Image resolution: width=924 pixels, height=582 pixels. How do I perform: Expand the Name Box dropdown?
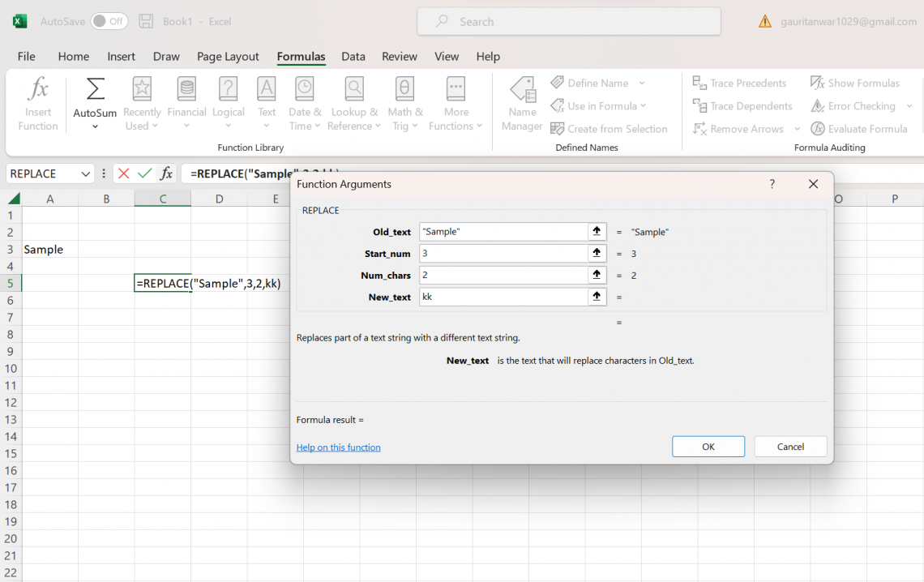(x=86, y=173)
